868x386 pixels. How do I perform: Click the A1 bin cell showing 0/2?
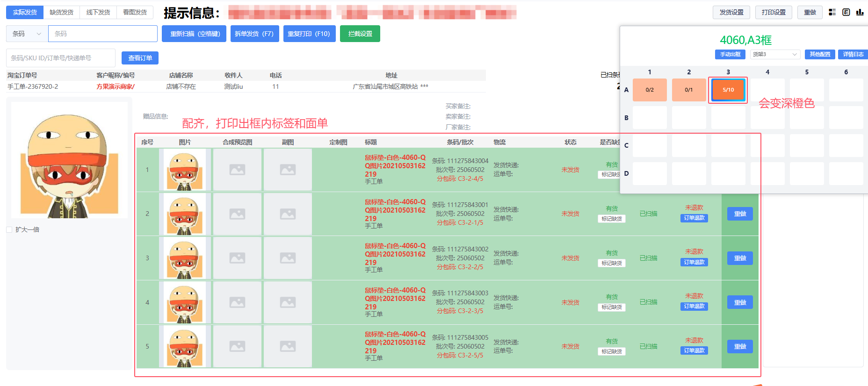click(x=650, y=90)
